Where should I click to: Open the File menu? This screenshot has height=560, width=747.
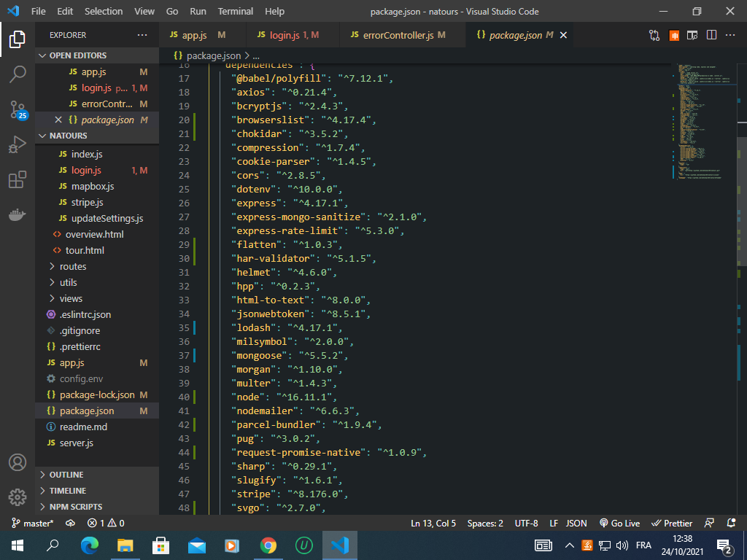38,11
